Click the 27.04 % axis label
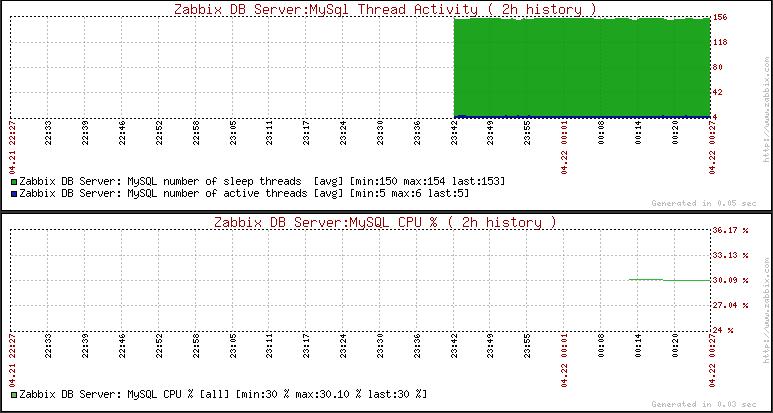 point(731,306)
